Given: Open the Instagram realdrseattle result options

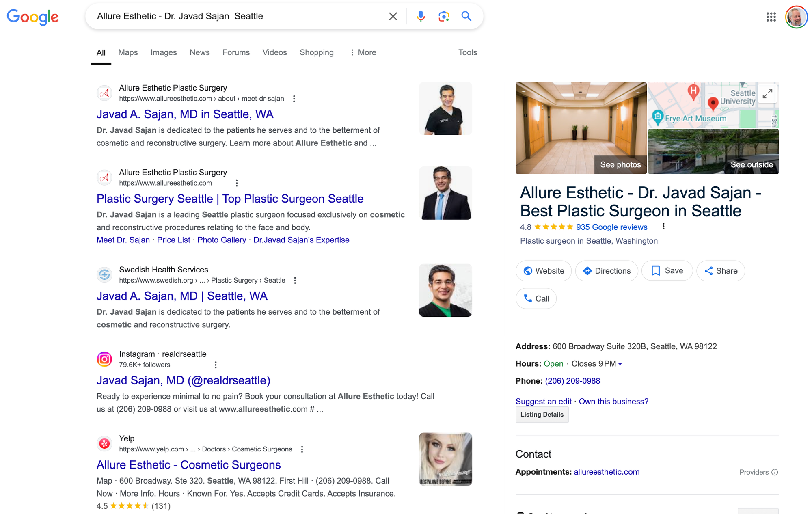Looking at the screenshot, I should (216, 365).
